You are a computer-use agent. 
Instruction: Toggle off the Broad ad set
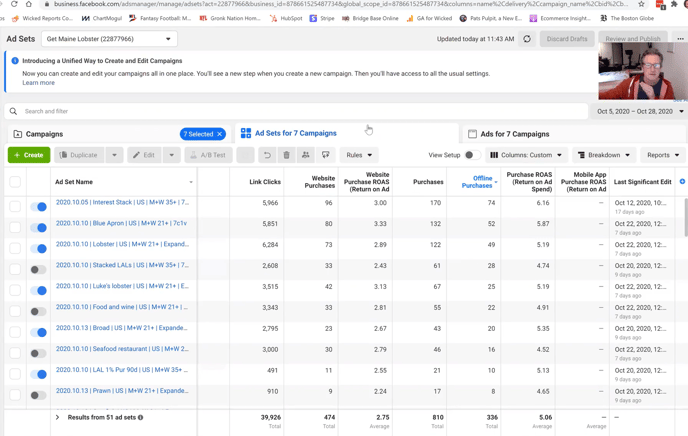39,332
